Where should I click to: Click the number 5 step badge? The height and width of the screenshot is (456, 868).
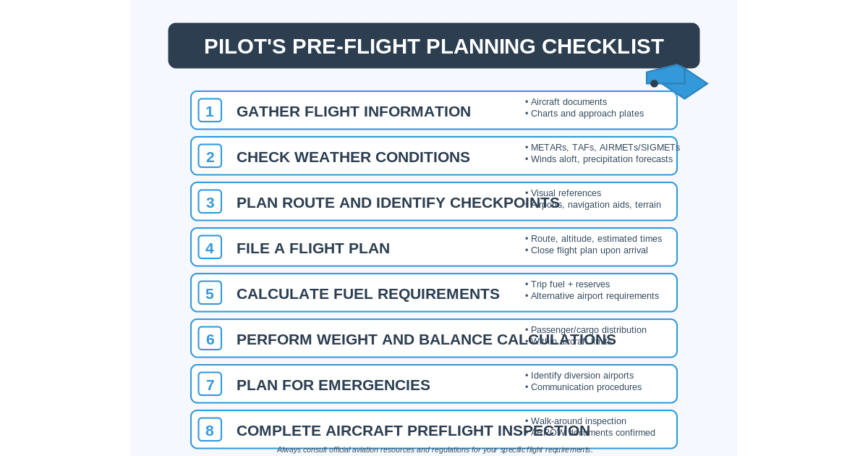coord(210,293)
